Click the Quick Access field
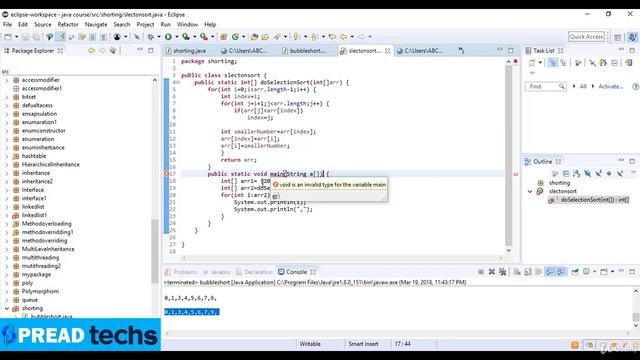Screen dimensions: 640x360 pos(586,37)
